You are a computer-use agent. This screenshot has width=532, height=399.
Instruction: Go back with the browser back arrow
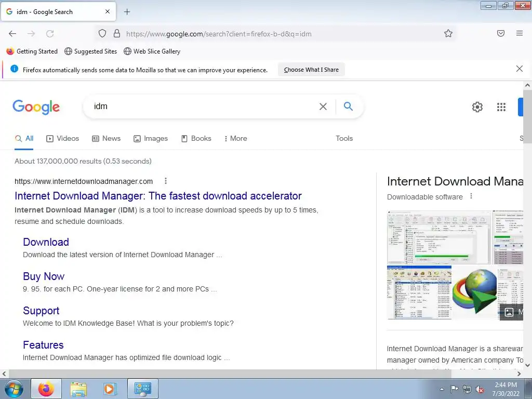coord(12,34)
